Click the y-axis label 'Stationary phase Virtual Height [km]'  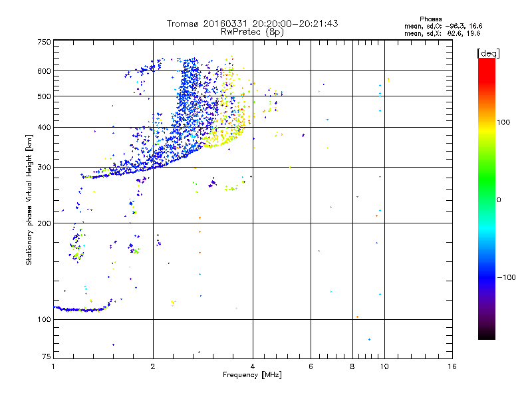point(29,199)
